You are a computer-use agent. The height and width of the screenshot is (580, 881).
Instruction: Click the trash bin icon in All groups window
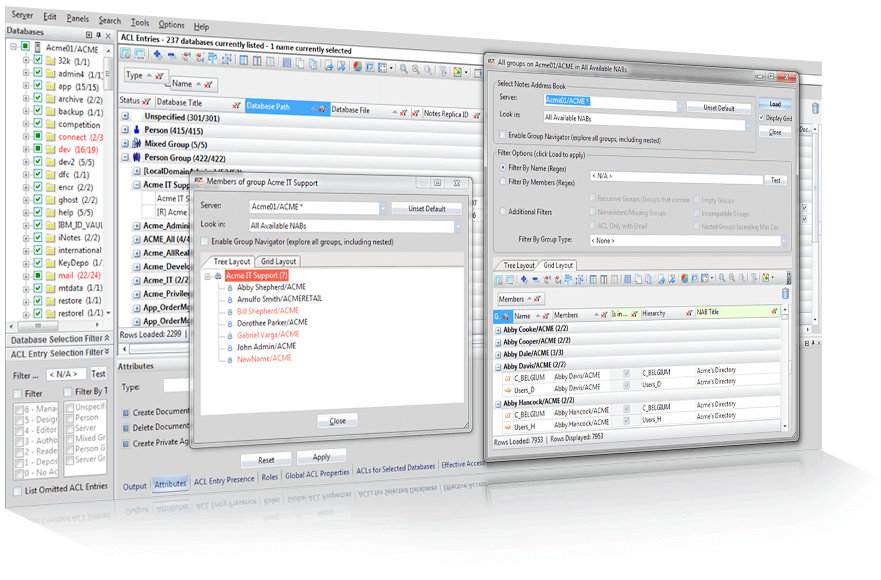point(785,293)
